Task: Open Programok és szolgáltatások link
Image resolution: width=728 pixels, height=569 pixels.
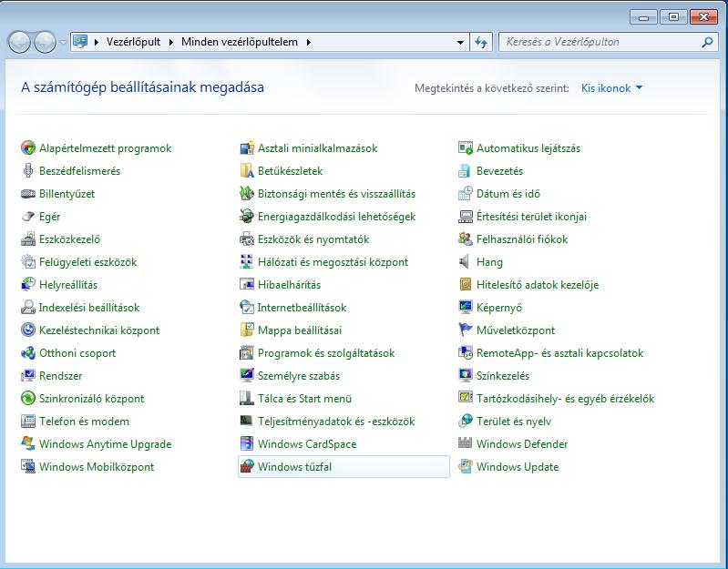Action: (326, 353)
